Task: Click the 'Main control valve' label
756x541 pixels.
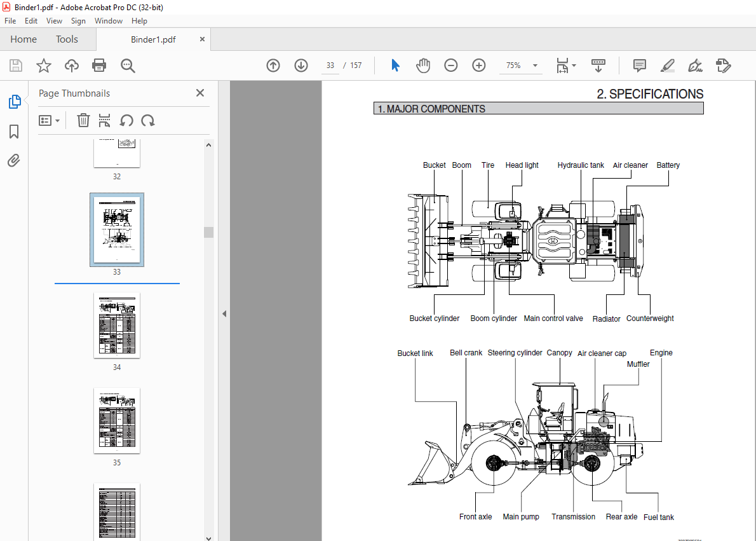Action: click(553, 318)
